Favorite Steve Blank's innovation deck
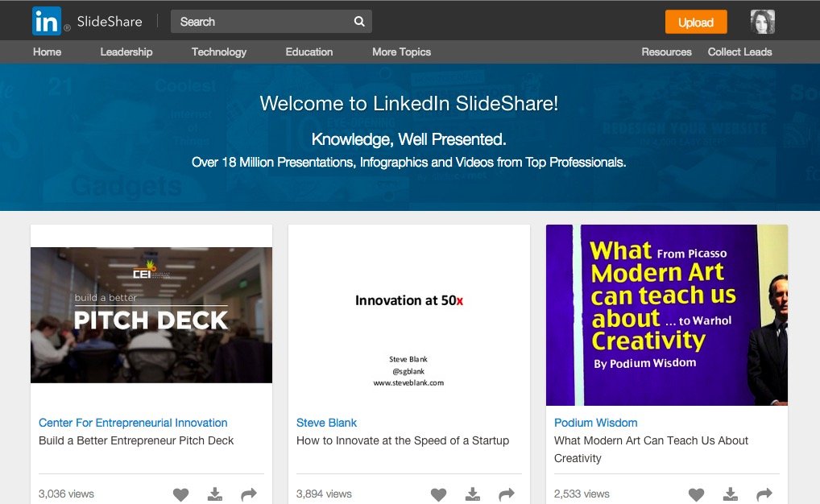Image resolution: width=820 pixels, height=504 pixels. (x=438, y=494)
